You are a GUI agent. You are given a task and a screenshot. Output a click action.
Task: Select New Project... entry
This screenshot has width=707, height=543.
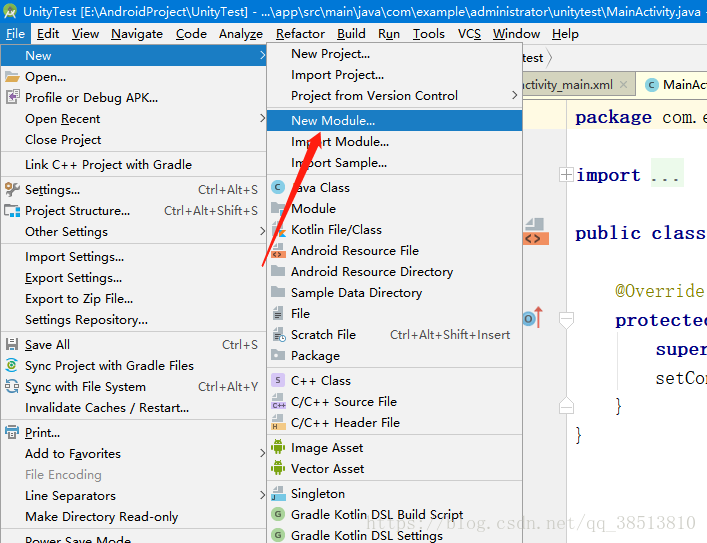point(395,54)
